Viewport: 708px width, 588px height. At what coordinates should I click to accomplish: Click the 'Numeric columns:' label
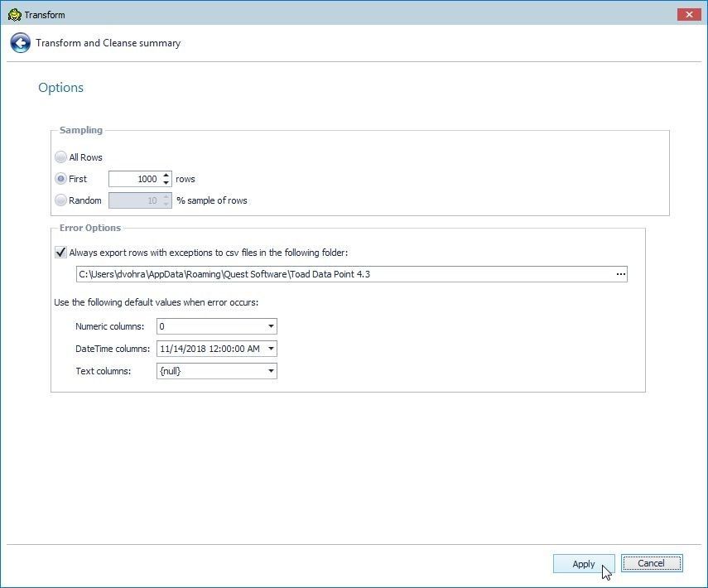(110, 326)
